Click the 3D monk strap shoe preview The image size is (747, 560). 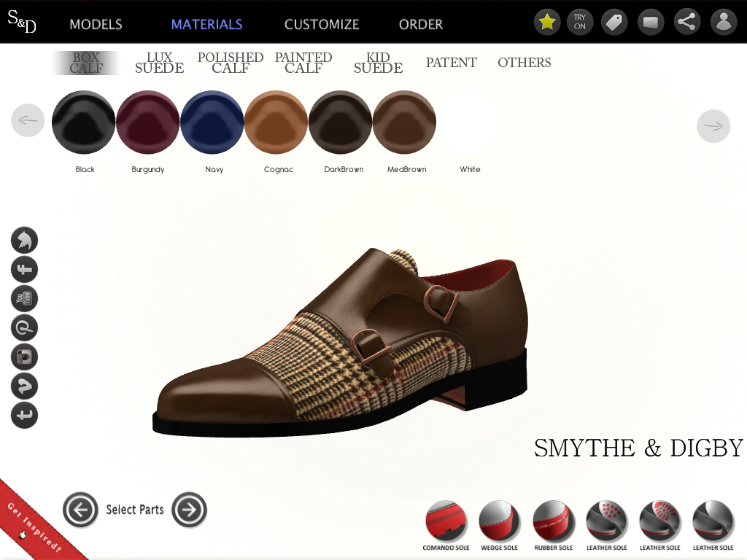pos(341,342)
